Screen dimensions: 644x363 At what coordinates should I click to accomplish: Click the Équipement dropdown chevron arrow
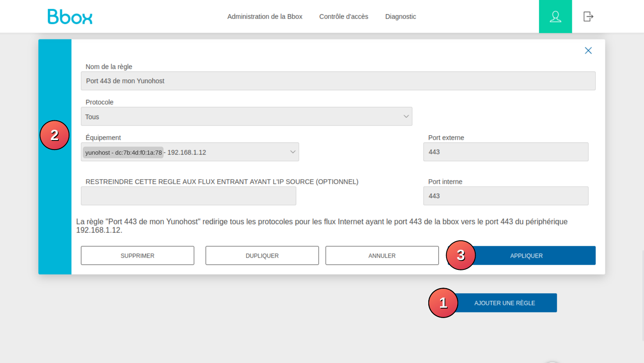click(x=293, y=152)
